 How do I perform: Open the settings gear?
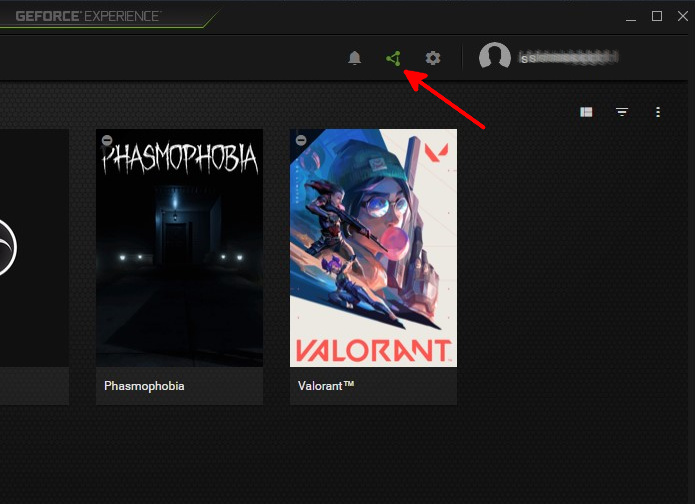433,58
